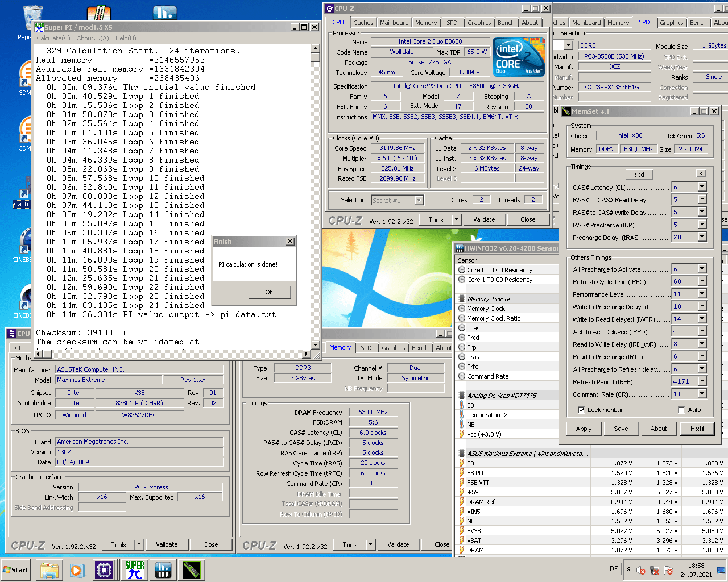Click the vertical scrollbar in Super PI
This screenshot has height=582, width=728.
316,197
